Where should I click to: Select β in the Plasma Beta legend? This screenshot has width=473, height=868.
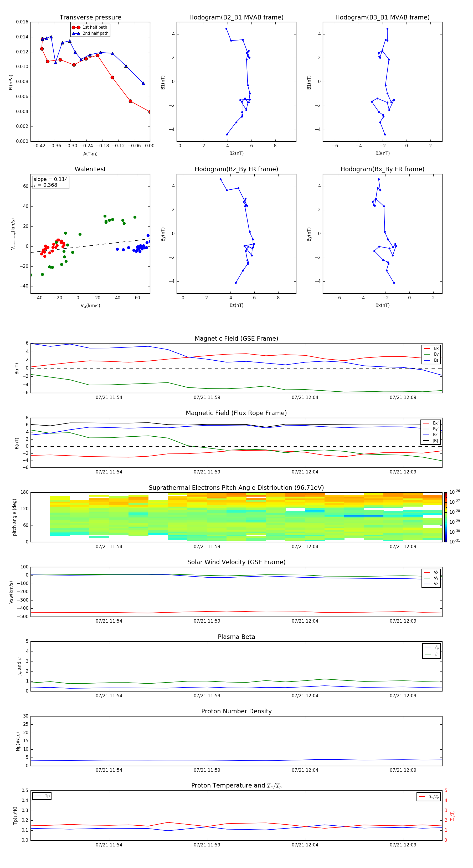(431, 654)
